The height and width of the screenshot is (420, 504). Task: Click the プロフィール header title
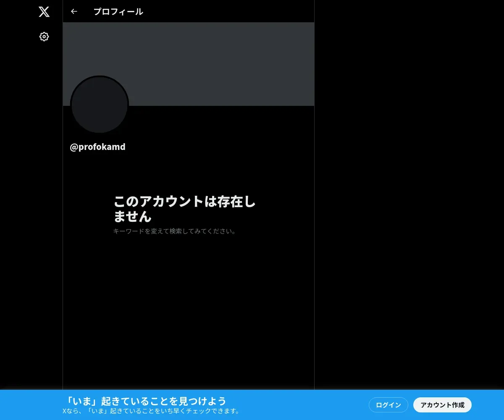(x=118, y=12)
